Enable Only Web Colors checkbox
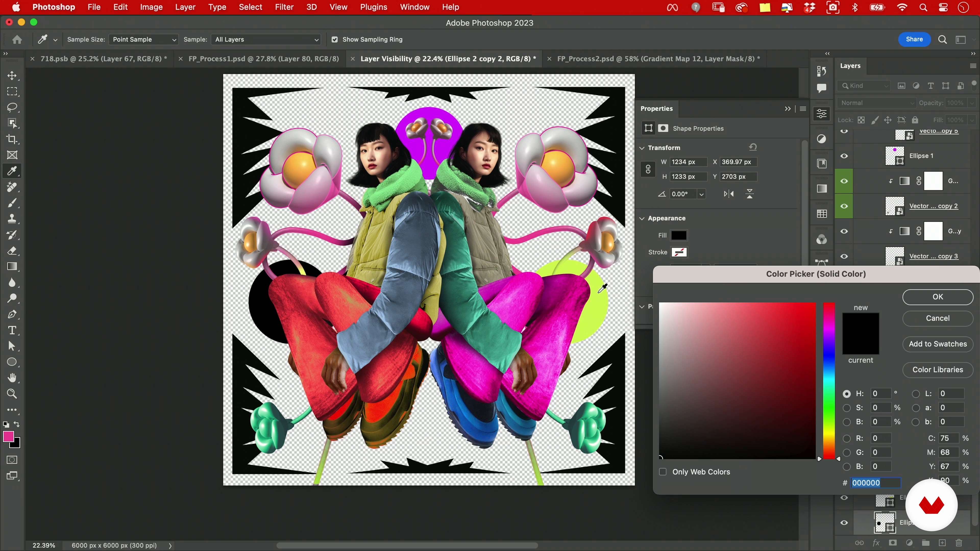980x551 pixels. [x=663, y=472]
